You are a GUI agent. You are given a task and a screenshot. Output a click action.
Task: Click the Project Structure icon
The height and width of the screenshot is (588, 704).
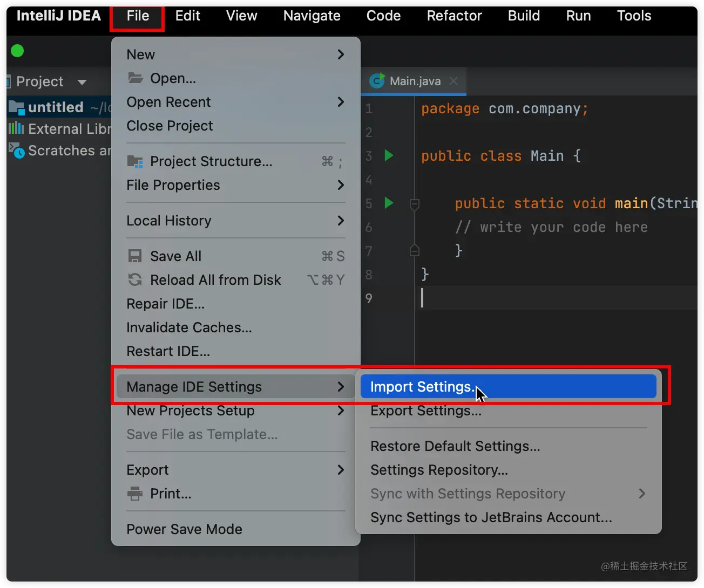[135, 161]
